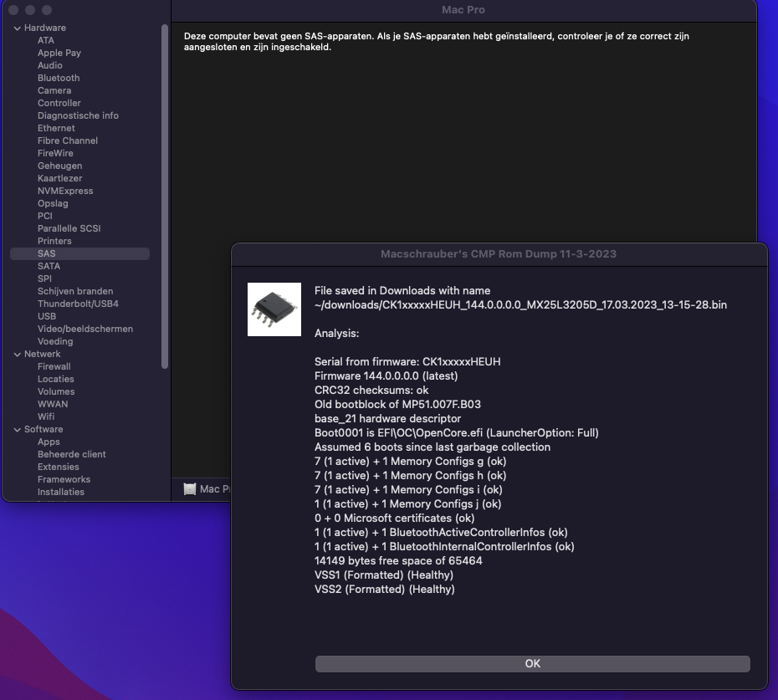Click the ROM chip image in dialog
This screenshot has width=778, height=700.
pyautogui.click(x=274, y=309)
